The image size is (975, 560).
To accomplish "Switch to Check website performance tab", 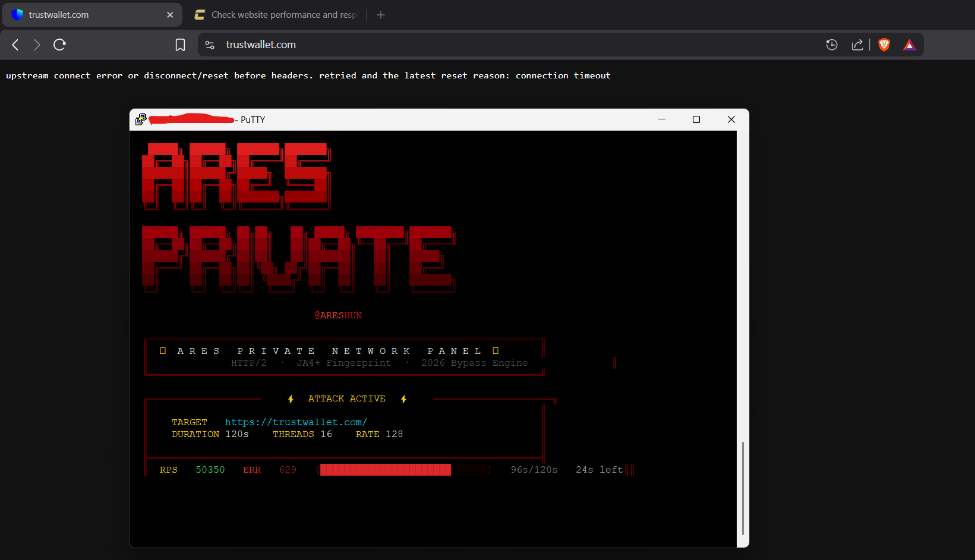I will [276, 15].
